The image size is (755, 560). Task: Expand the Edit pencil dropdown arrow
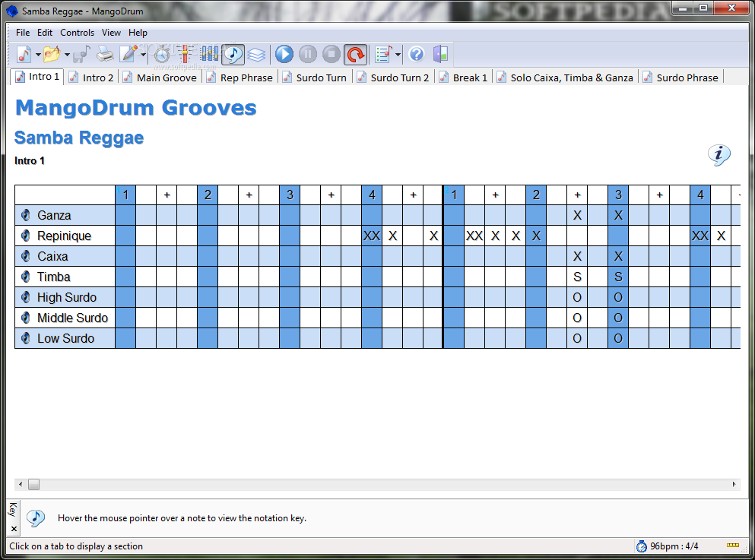click(x=144, y=55)
